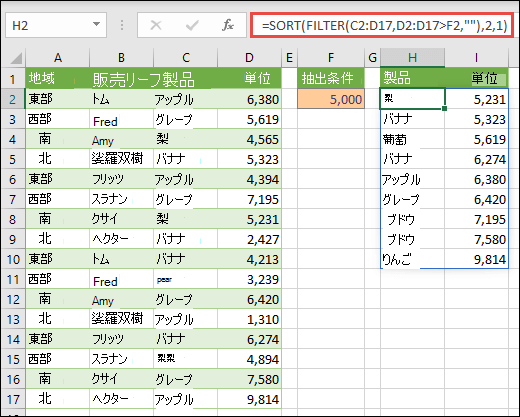This screenshot has height=417, width=520.
Task: Select row 5 header
Action: tap(13, 159)
